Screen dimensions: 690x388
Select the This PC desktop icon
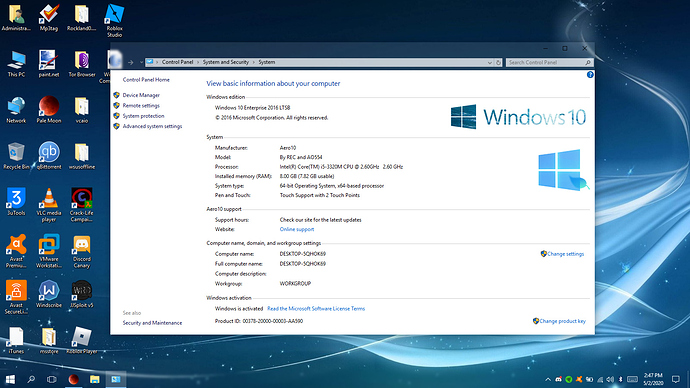point(16,64)
